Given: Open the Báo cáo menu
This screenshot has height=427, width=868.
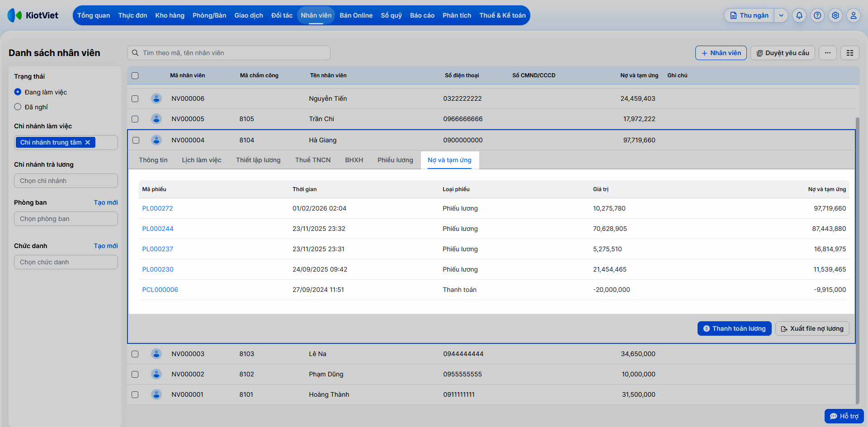Looking at the screenshot, I should [x=422, y=15].
